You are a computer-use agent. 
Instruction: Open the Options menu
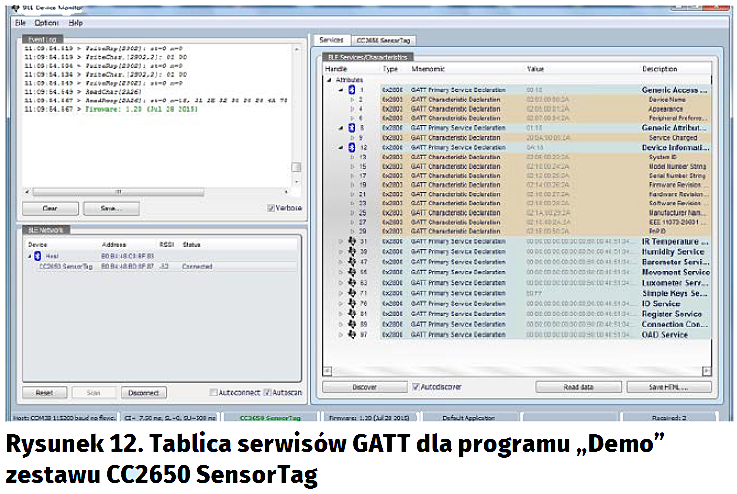(x=46, y=22)
